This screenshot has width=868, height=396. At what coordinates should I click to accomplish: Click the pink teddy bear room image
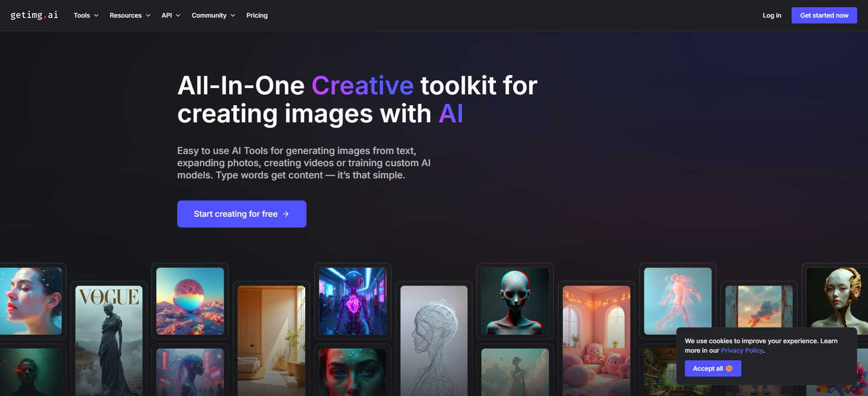coord(596,340)
